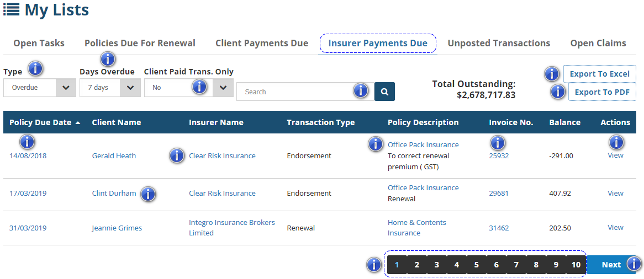Click the info icon inside Search field
Viewport: 644px width, 279px height.
[361, 90]
